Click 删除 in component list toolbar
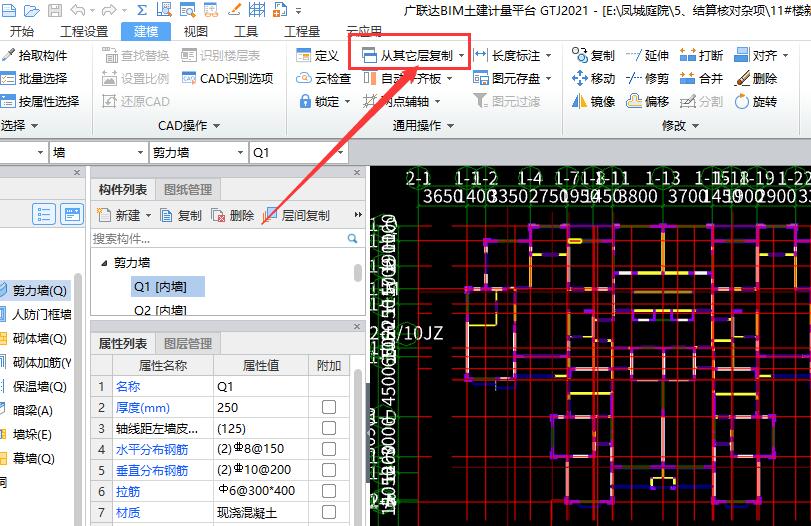 click(233, 215)
